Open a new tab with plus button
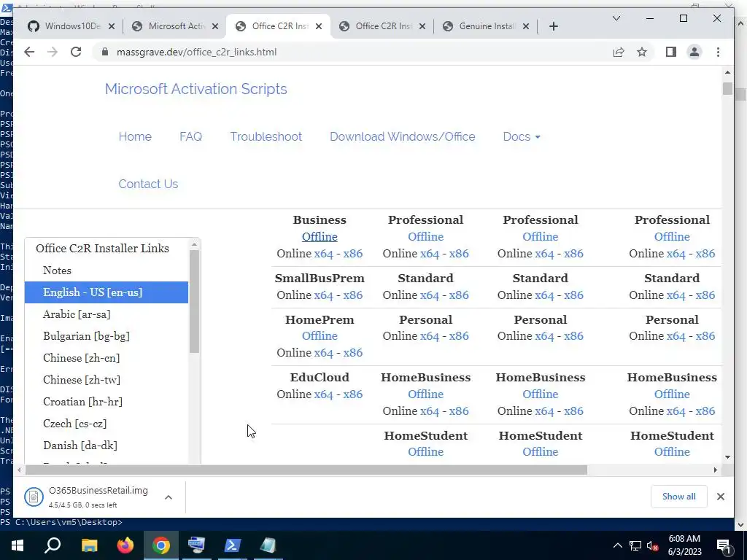The height and width of the screenshot is (560, 747). tap(553, 26)
